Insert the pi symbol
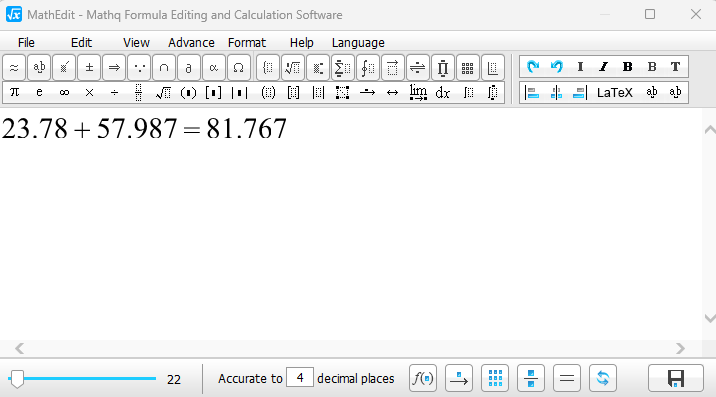 pyautogui.click(x=14, y=93)
